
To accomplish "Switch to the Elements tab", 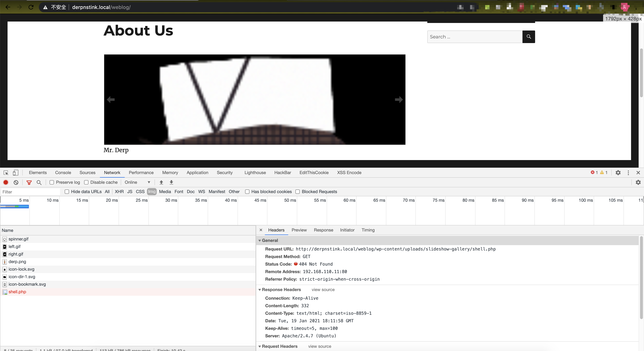I will 38,172.
